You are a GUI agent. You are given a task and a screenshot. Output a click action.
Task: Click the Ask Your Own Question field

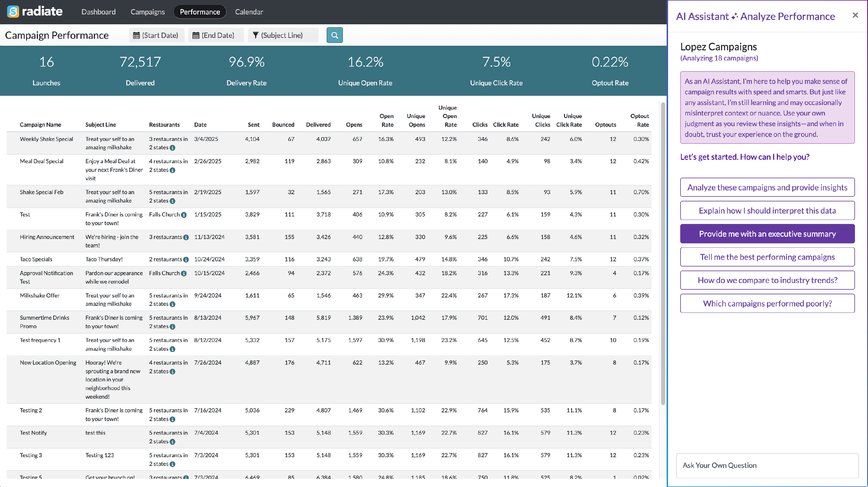point(767,465)
